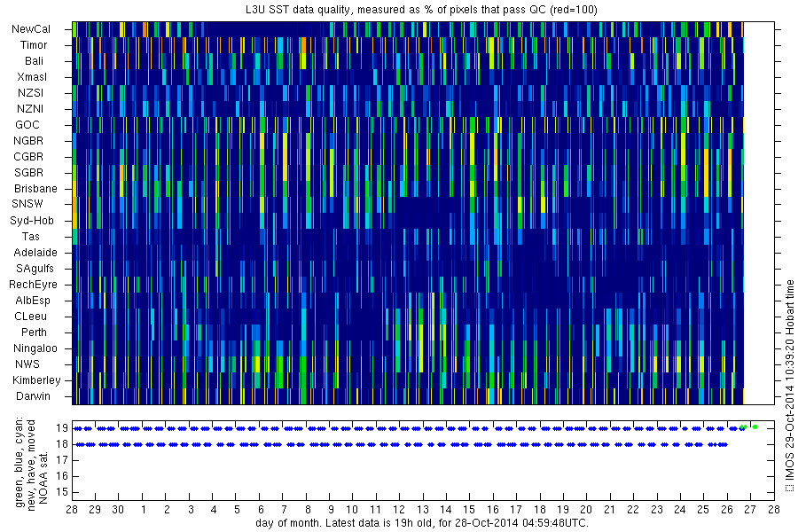798x532 pixels.
Task: Click day 23 on the bottom axis
Action: pyautogui.click(x=656, y=510)
